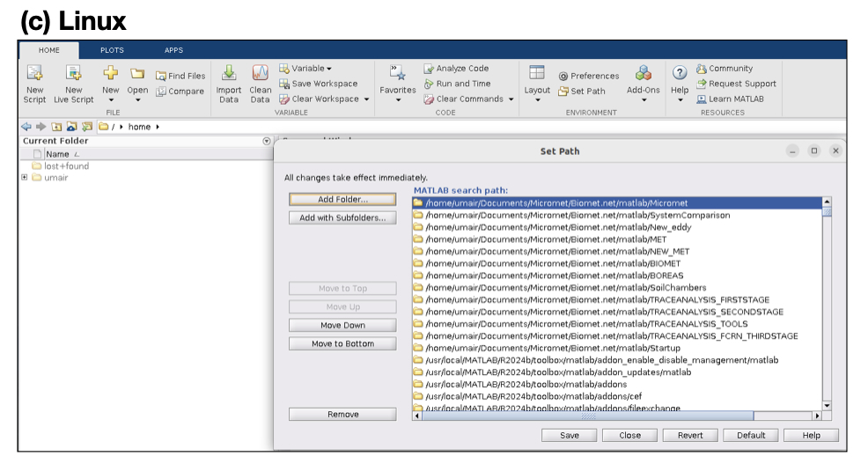This screenshot has width=868, height=471.
Task: Click the Remove button
Action: coord(342,415)
